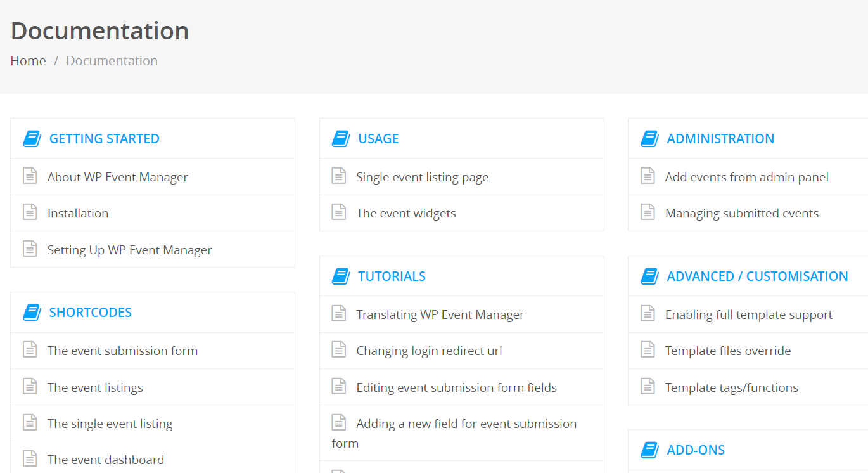Open the Administration section heading
This screenshot has height=473, width=868.
720,139
